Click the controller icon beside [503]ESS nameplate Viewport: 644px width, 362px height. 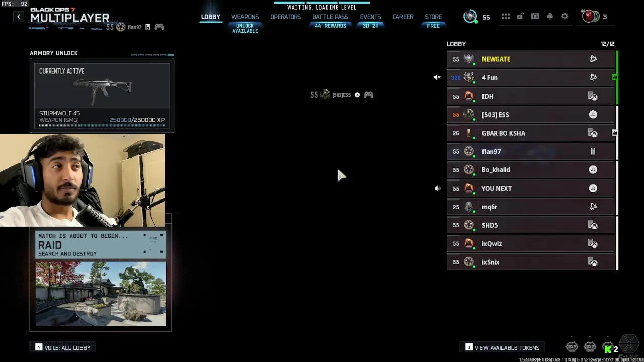369,95
